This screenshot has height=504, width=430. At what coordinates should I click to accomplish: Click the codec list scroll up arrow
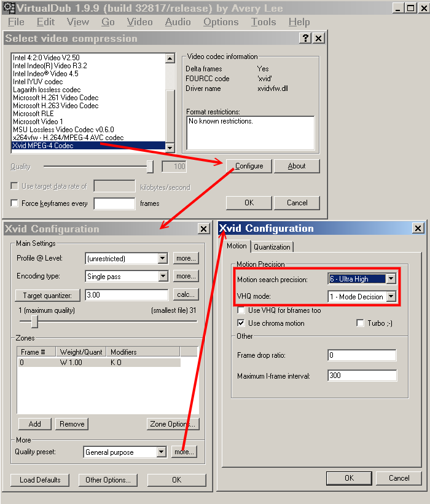tap(170, 58)
